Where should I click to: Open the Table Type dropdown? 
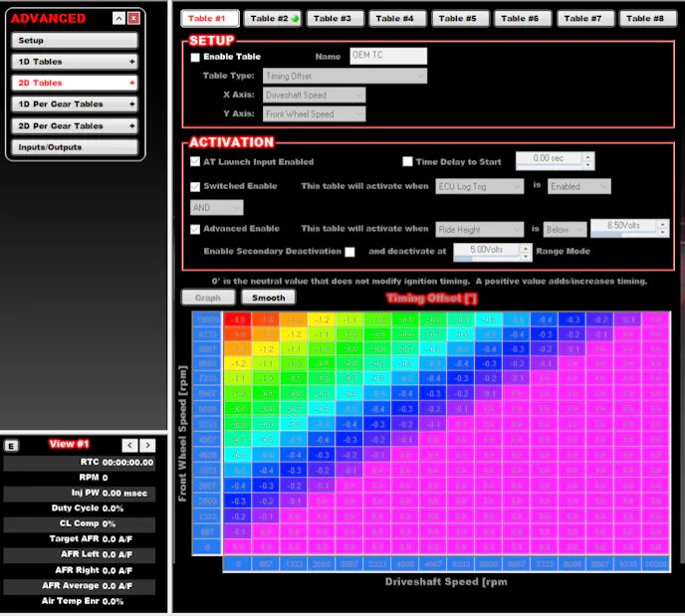click(344, 76)
